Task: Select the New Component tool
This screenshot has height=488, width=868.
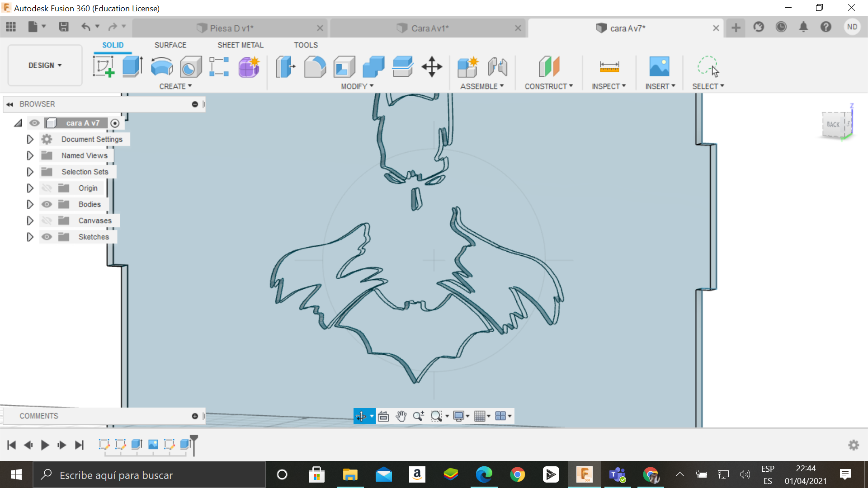Action: (x=468, y=66)
